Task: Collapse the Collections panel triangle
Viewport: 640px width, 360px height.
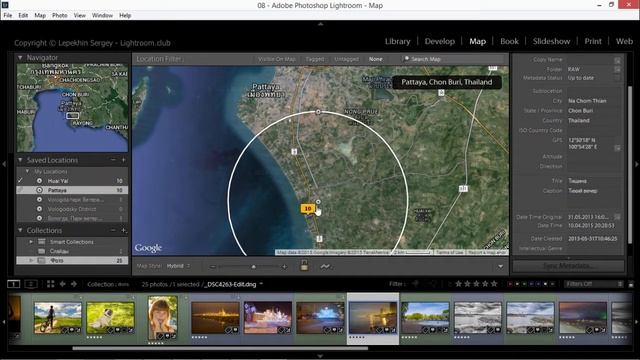Action: pyautogui.click(x=20, y=231)
